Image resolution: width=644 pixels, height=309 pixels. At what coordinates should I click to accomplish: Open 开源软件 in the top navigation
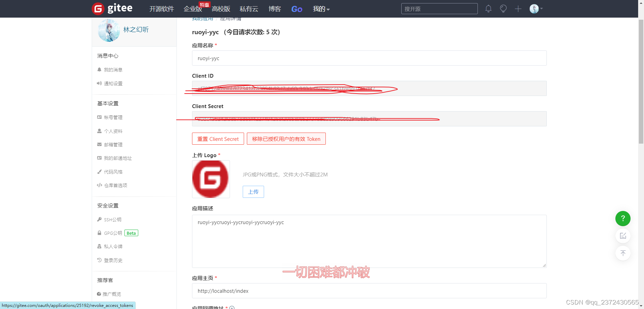tap(162, 9)
